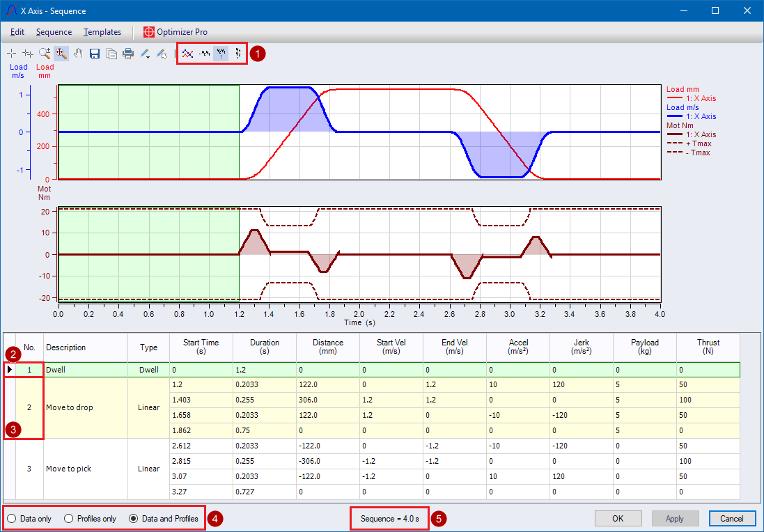Click the copy chart icon

point(111,54)
